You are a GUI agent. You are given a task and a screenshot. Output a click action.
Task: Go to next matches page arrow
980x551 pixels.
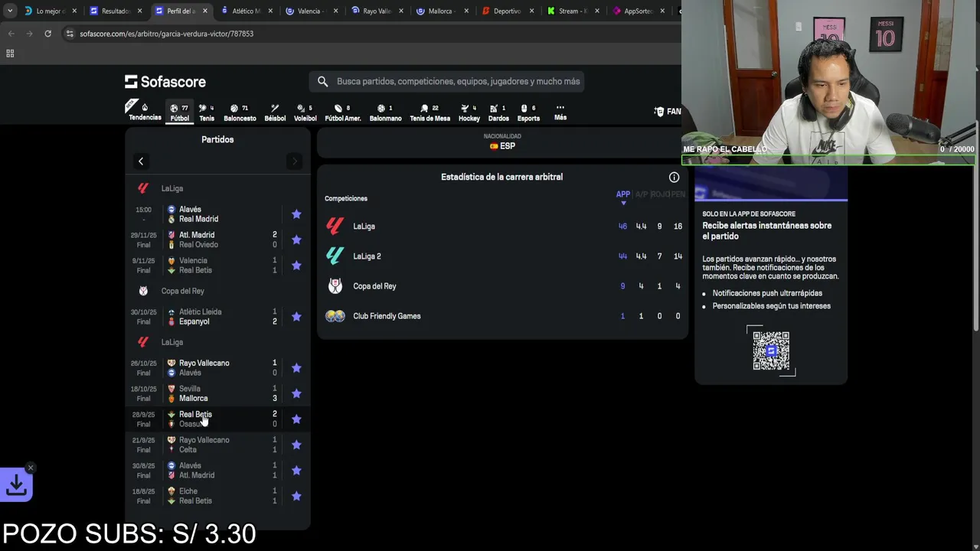pyautogui.click(x=294, y=161)
